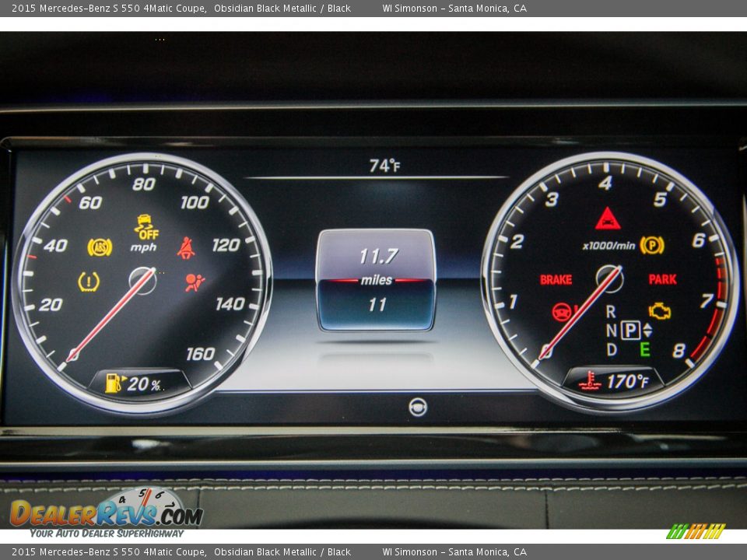This screenshot has height=560, width=747.
Task: Tap the steering wheel icon below center display
Action: (418, 407)
